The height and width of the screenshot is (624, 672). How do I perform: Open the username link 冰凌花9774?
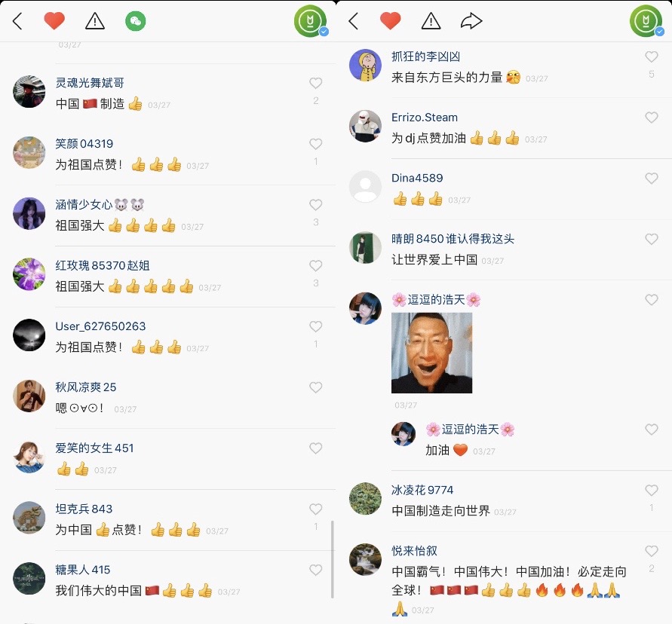(x=422, y=490)
